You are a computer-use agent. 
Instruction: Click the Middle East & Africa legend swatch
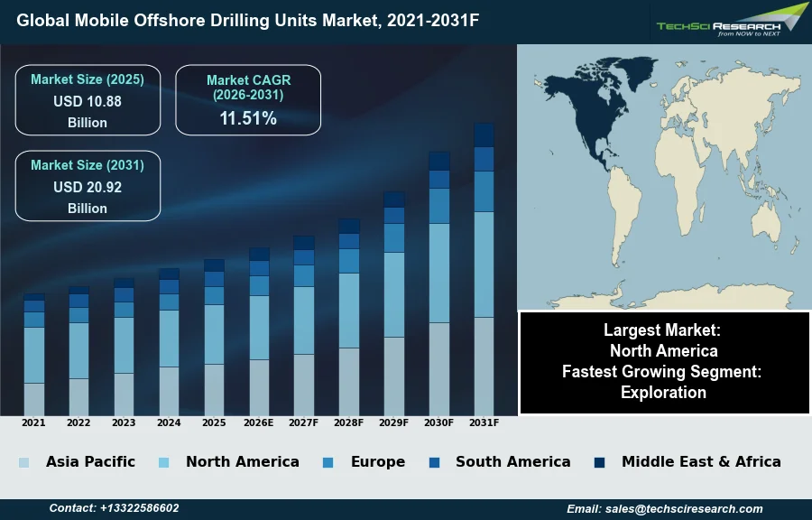[x=599, y=463]
